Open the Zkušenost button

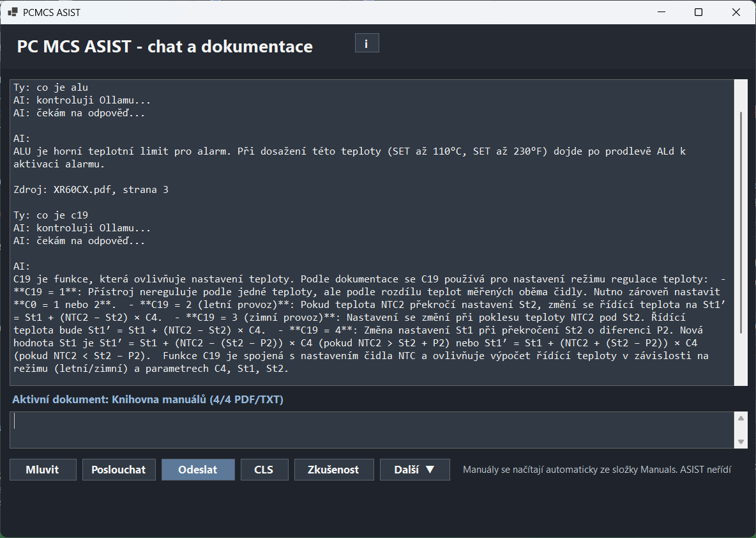click(x=334, y=470)
